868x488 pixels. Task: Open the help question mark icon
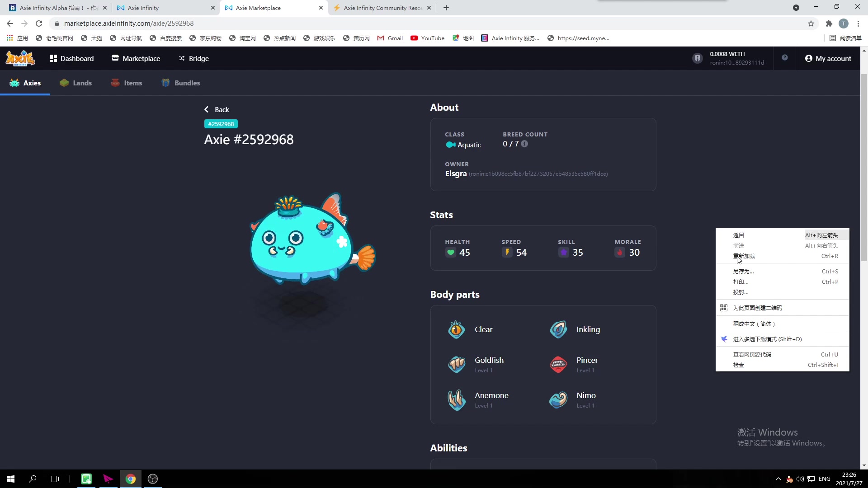pos(785,57)
